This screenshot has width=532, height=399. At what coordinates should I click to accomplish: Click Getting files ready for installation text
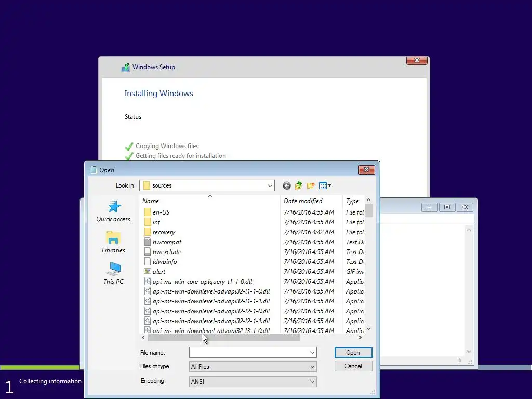coord(180,156)
